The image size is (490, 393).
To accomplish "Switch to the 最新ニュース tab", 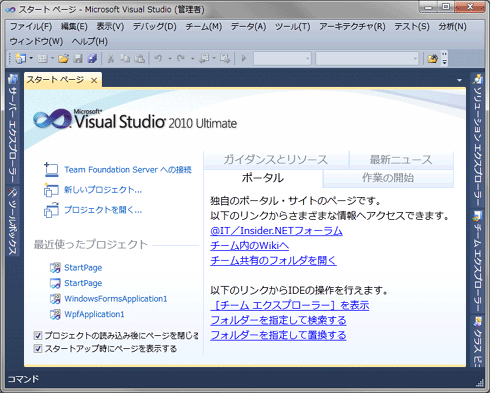I will pos(401,160).
